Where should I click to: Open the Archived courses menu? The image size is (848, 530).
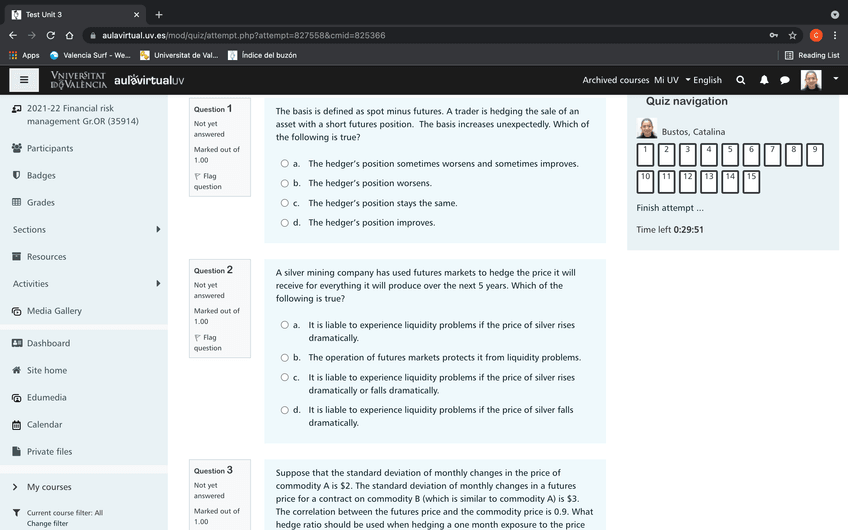tap(615, 80)
